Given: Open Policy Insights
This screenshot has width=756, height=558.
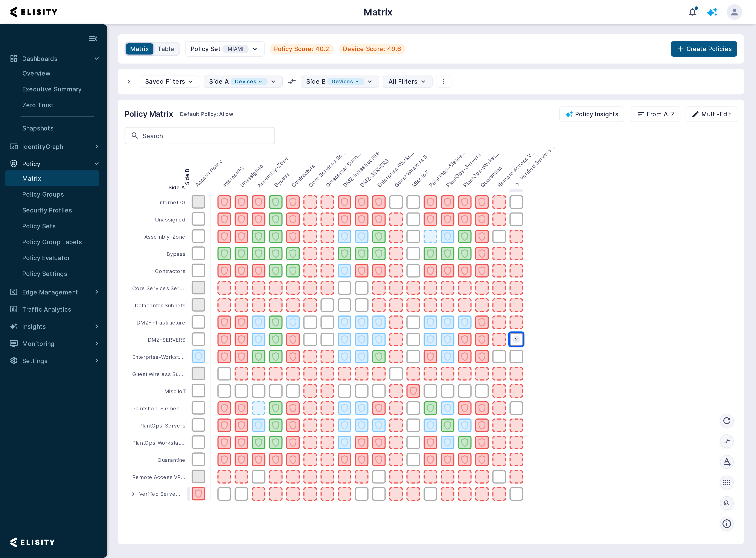Looking at the screenshot, I should [x=591, y=114].
